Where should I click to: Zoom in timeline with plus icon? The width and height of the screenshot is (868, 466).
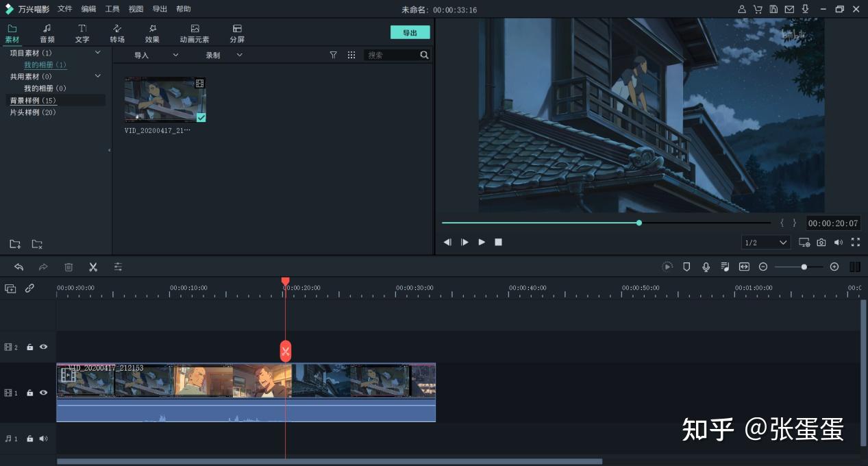coord(834,267)
